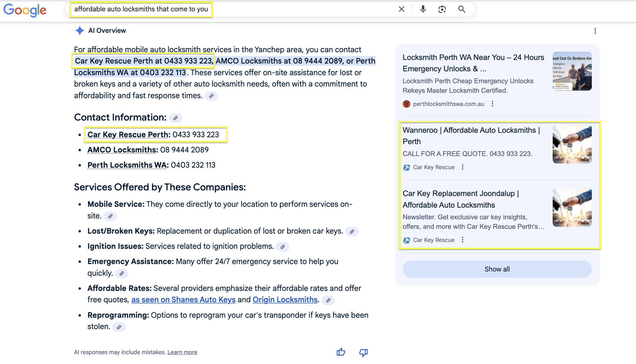Open more options for Joondalup Car Key Rescue
The height and width of the screenshot is (364, 636).
(463, 240)
